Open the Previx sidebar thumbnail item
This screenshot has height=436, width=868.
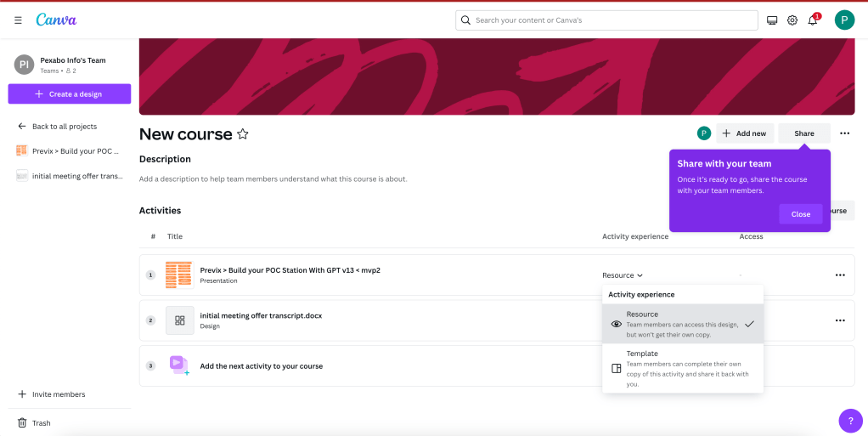[x=70, y=150]
